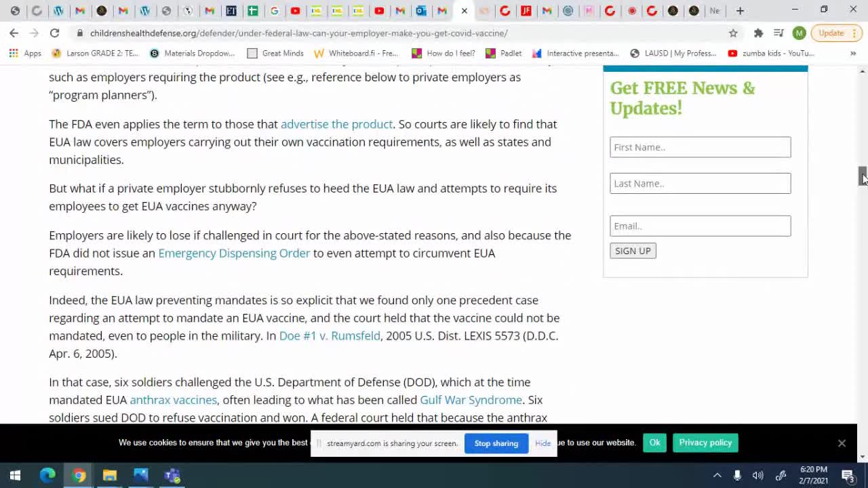Open the Extensions puzzle icon
Screen dimensions: 868x488
tap(758, 33)
